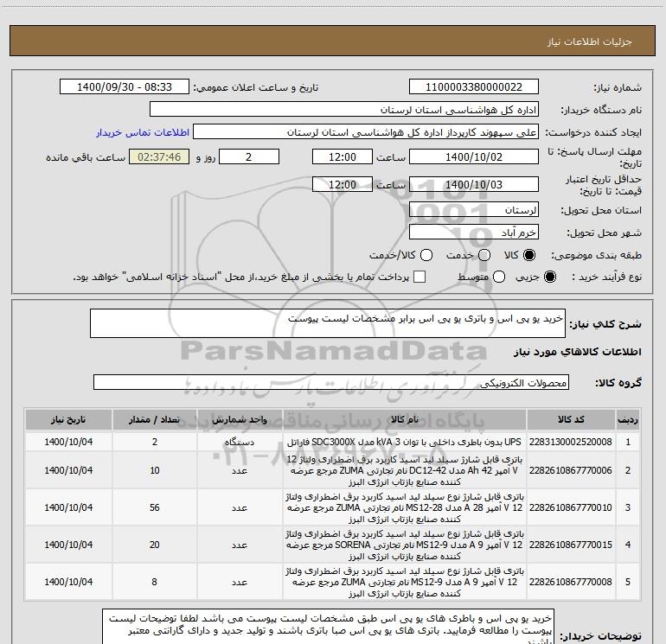
Task: Select product code 2282610867770010
Action: tap(571, 507)
